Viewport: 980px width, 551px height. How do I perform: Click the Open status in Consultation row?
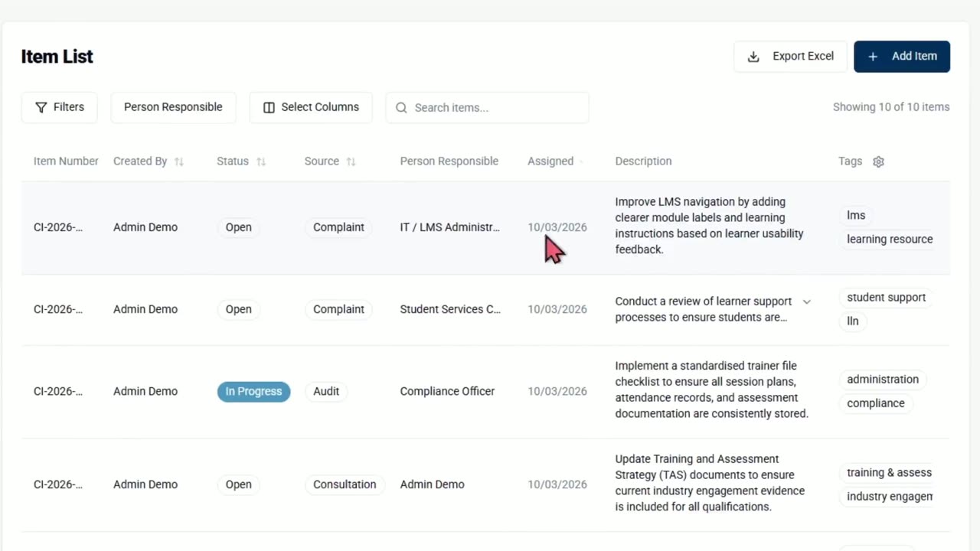point(238,484)
